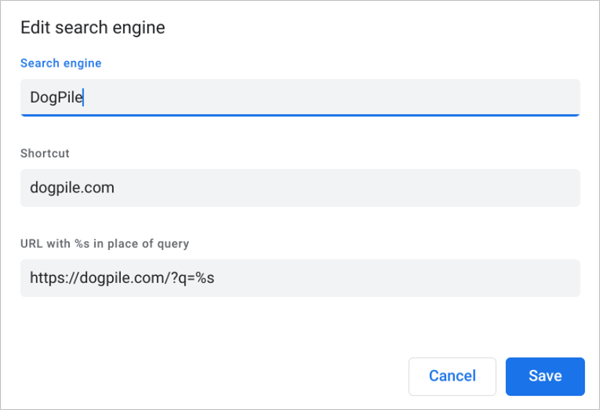The image size is (600, 410).
Task: Click the blue underline of the focused field
Action: (x=300, y=115)
